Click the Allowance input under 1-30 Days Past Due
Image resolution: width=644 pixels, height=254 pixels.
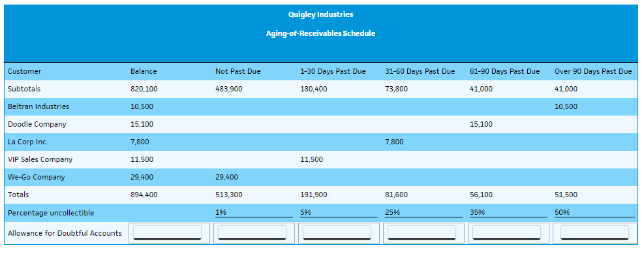coord(337,232)
